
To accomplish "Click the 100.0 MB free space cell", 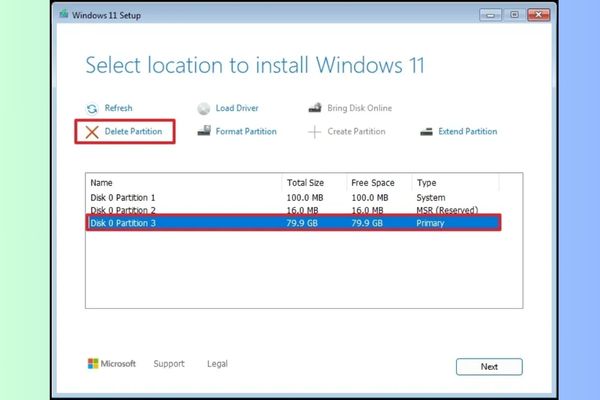I will click(370, 198).
